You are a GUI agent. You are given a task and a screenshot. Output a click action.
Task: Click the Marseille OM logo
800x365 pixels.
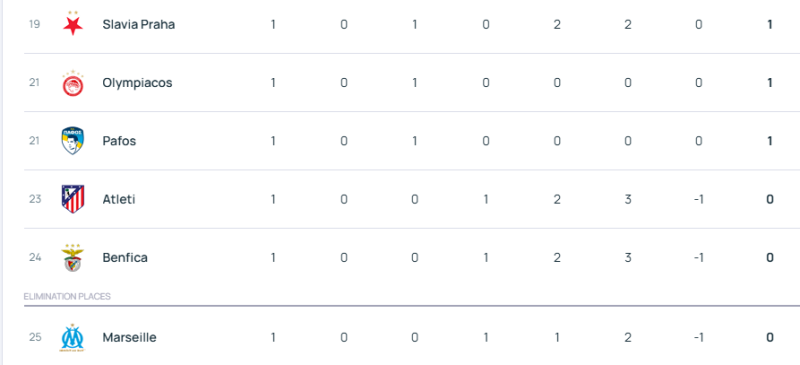click(x=73, y=338)
